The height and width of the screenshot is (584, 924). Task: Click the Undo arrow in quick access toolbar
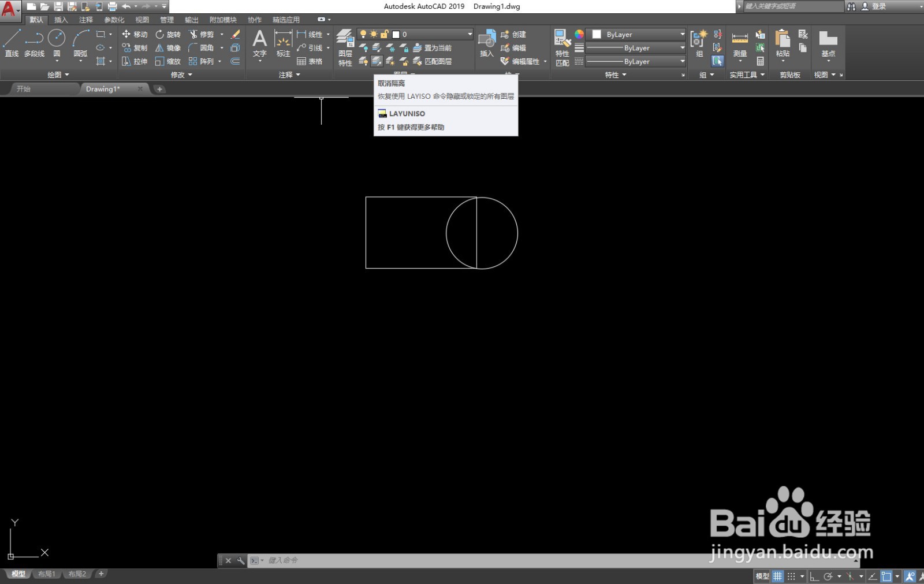click(x=126, y=6)
